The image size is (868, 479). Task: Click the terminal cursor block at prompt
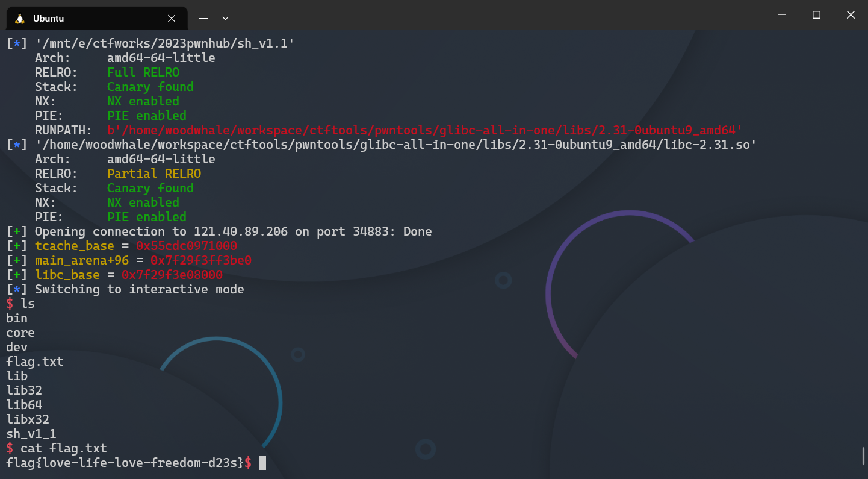(x=262, y=463)
